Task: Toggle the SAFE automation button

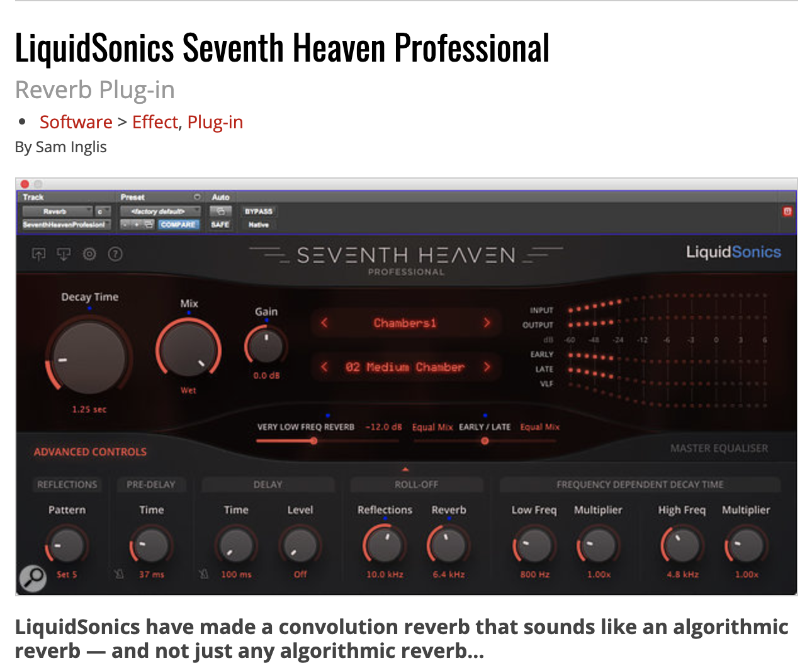Action: click(x=220, y=225)
